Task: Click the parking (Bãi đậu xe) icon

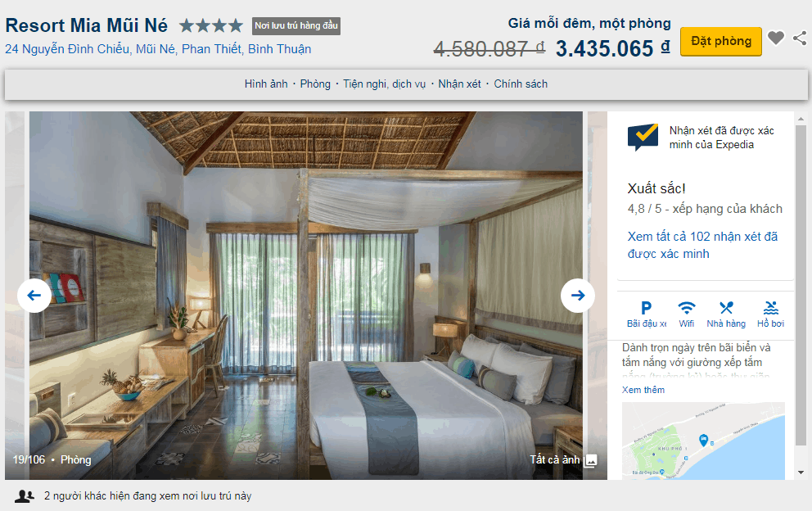Action: point(647,308)
